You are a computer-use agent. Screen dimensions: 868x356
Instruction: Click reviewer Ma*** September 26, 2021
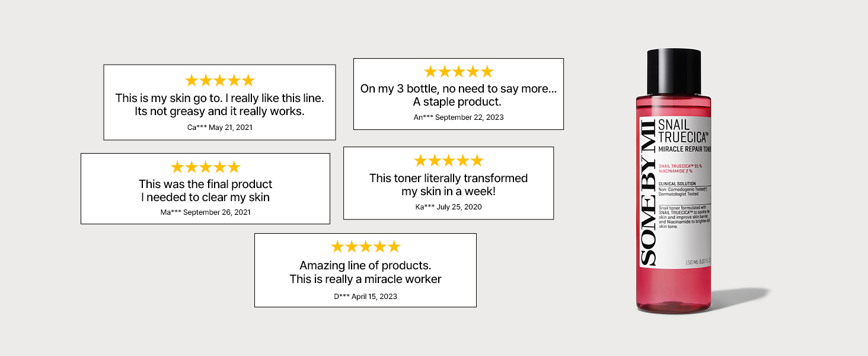(x=205, y=212)
